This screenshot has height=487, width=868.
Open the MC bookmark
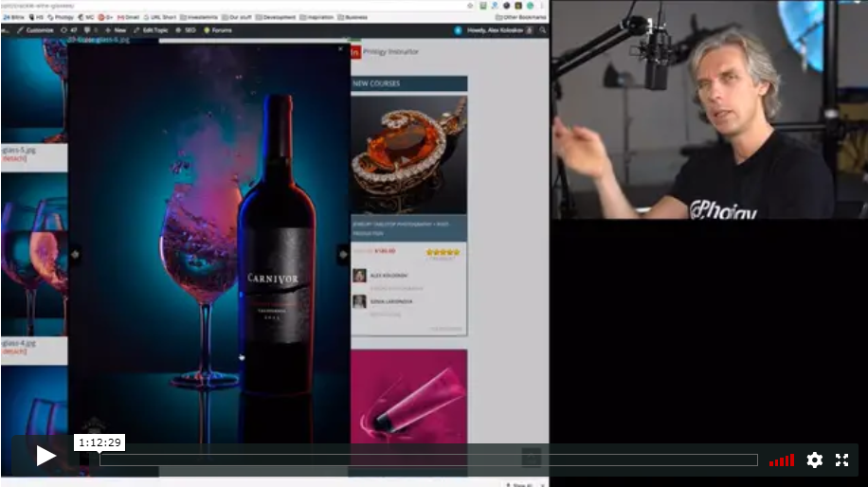pyautogui.click(x=86, y=17)
